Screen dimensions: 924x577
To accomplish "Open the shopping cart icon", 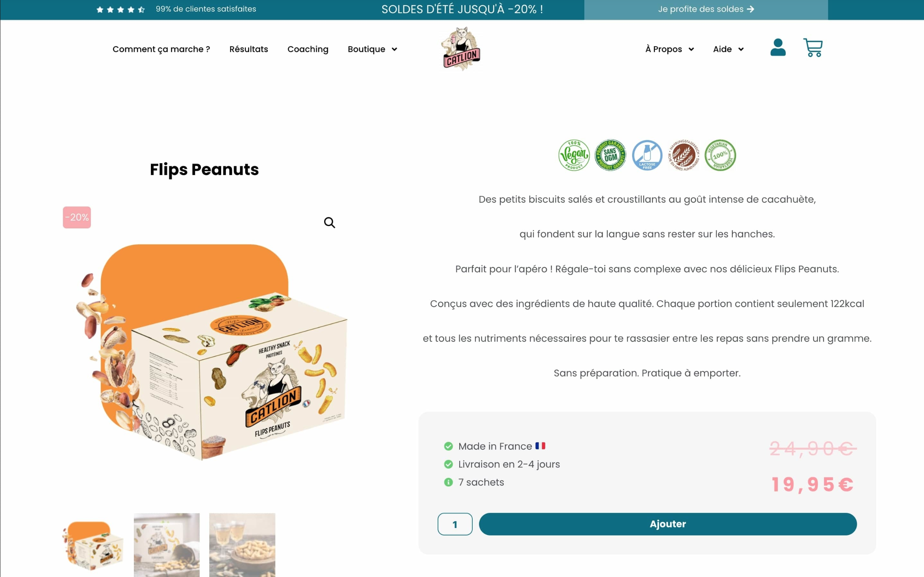I will tap(813, 47).
